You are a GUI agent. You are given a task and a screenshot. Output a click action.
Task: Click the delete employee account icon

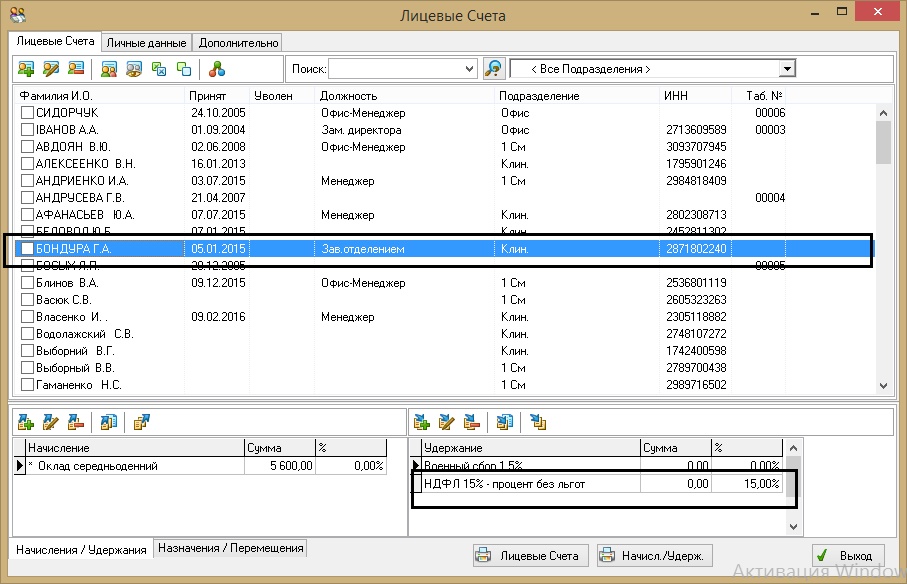(x=74, y=69)
